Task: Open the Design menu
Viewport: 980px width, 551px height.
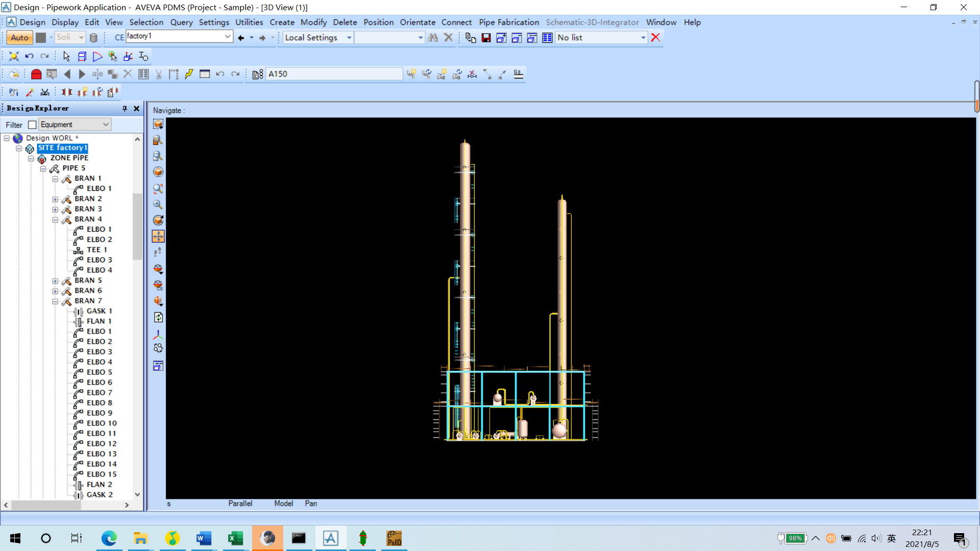Action: click(x=33, y=22)
